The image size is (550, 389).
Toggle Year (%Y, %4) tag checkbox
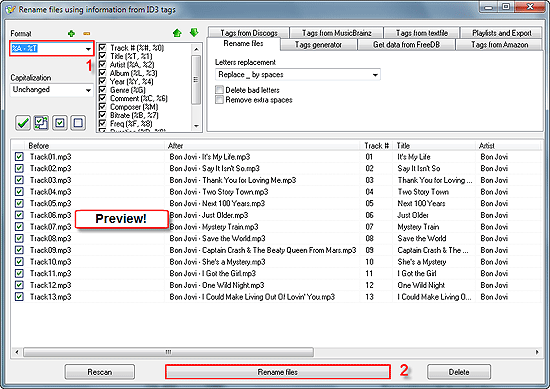coord(102,81)
